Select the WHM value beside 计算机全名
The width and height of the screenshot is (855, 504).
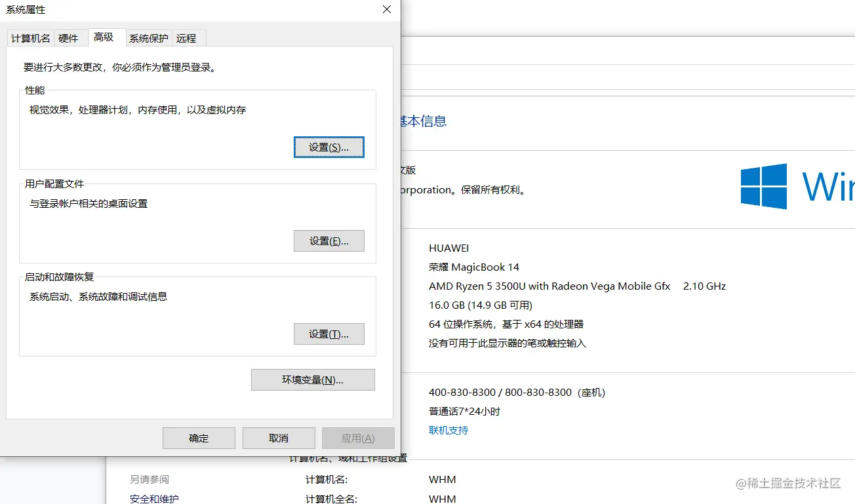[x=443, y=499]
